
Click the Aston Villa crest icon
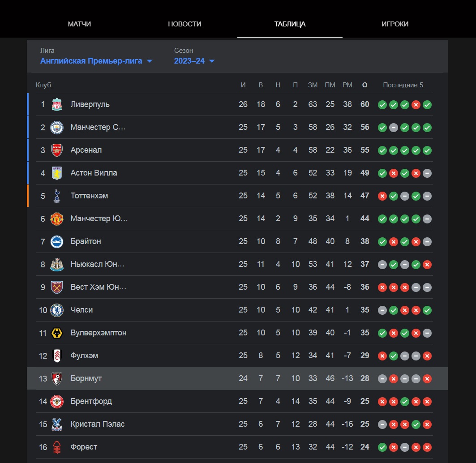tap(57, 173)
